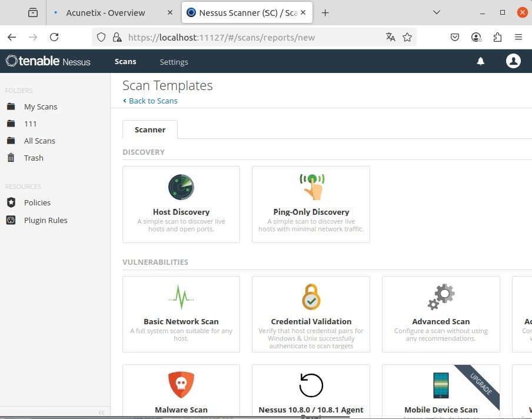The width and height of the screenshot is (532, 419).
Task: Choose the Ping-Only Discovery template icon
Action: [311, 187]
